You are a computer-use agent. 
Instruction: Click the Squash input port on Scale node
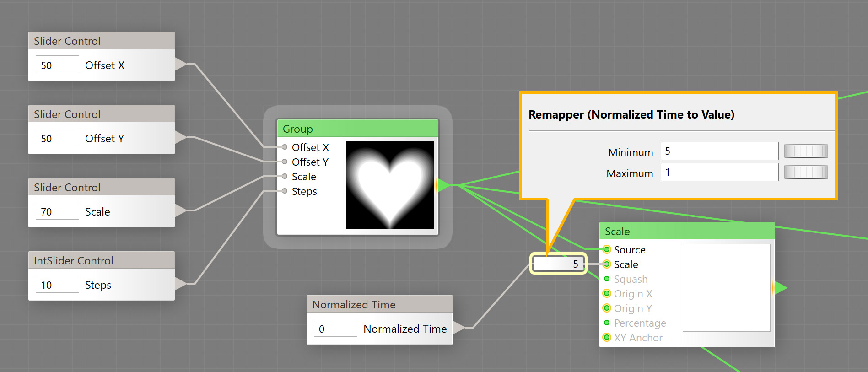click(x=607, y=279)
